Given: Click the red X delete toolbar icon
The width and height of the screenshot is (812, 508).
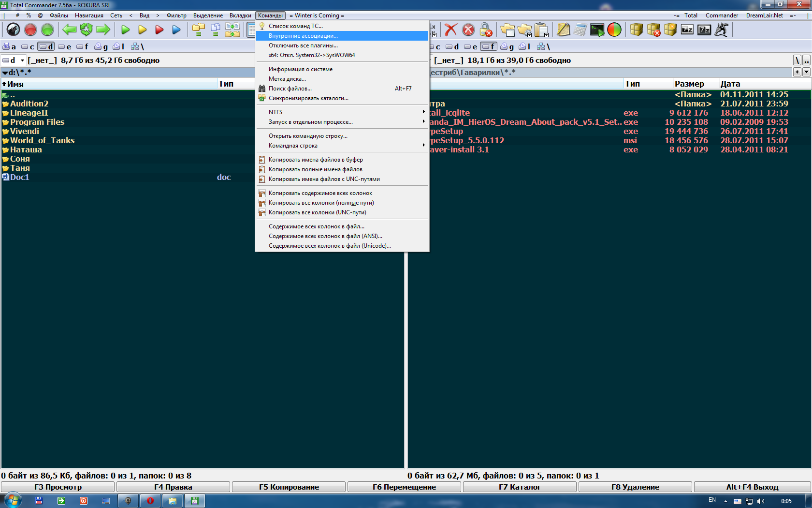Looking at the screenshot, I should point(450,30).
